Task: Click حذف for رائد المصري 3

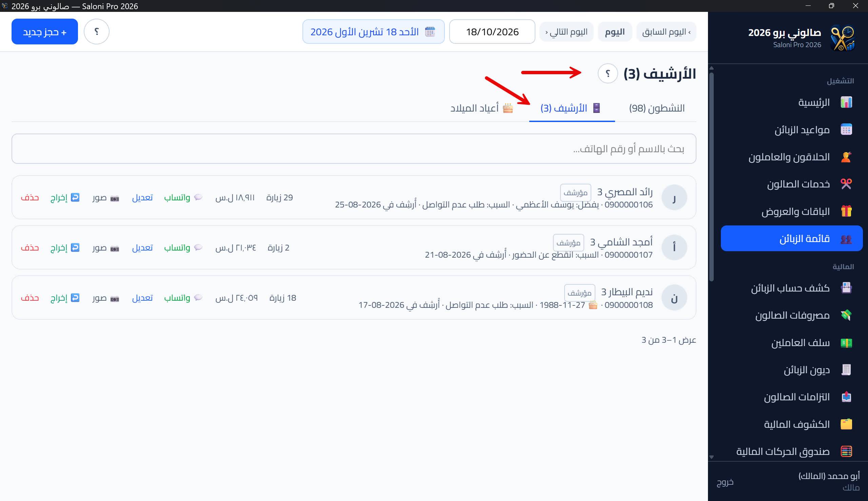Action: pyautogui.click(x=29, y=198)
